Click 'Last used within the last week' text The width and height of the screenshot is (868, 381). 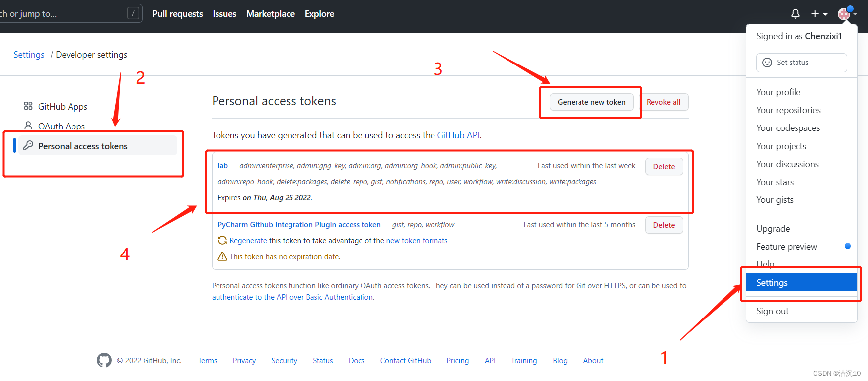click(586, 166)
